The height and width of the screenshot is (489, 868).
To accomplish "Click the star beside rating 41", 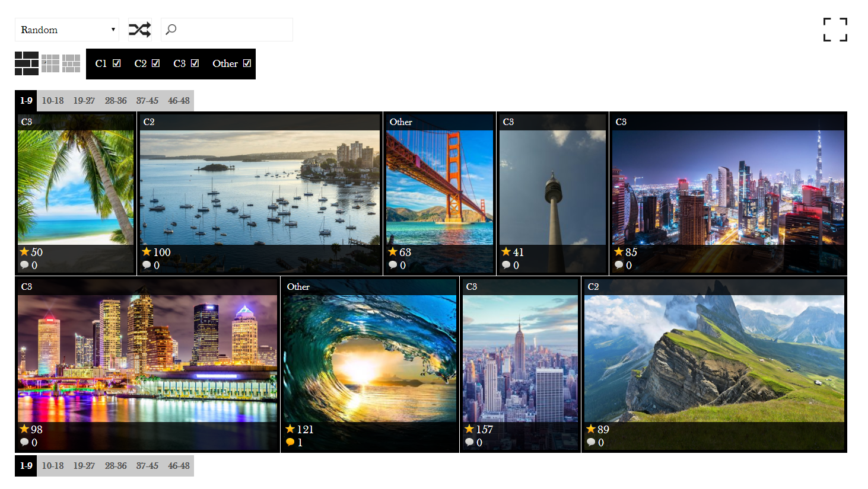I will [x=506, y=251].
